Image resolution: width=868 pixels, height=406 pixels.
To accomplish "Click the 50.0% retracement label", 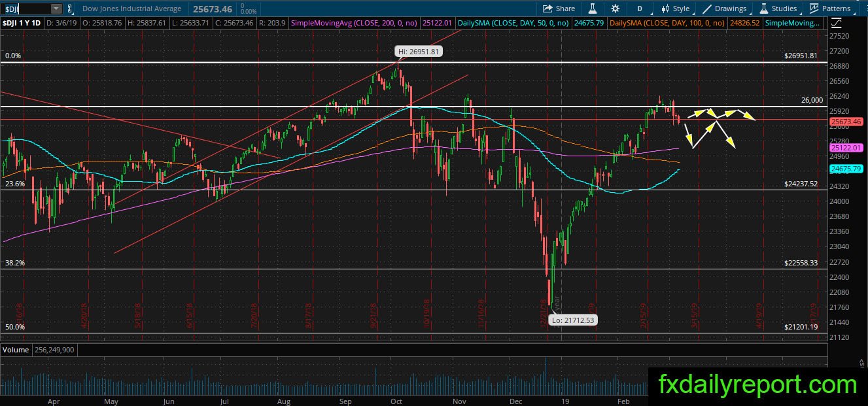I will [x=15, y=327].
